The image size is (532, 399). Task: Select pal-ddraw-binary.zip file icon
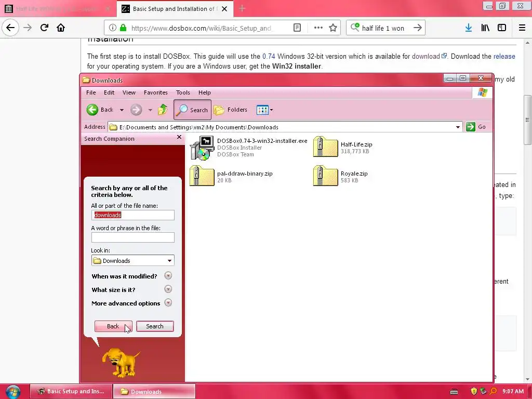click(202, 176)
